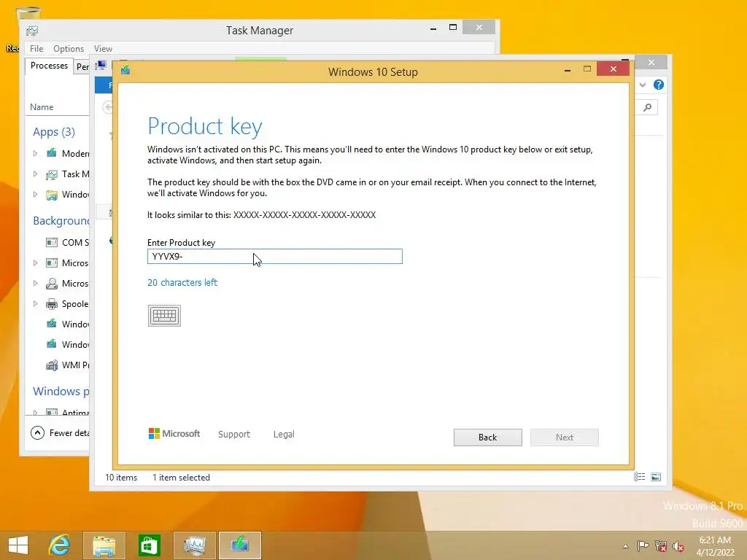Viewport: 747px width, 560px height.
Task: Select the Processes tab in Task Manager
Action: click(49, 66)
